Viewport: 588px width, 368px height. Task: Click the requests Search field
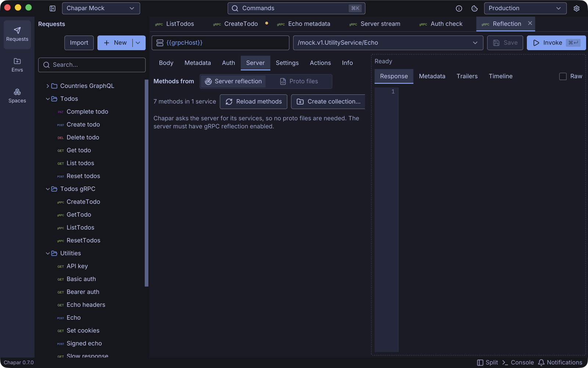tap(92, 65)
